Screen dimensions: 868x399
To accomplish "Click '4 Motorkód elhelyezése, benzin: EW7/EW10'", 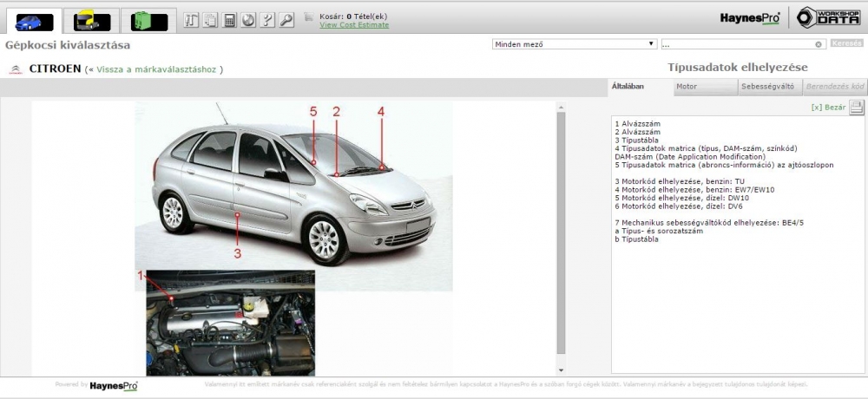I will [694, 190].
